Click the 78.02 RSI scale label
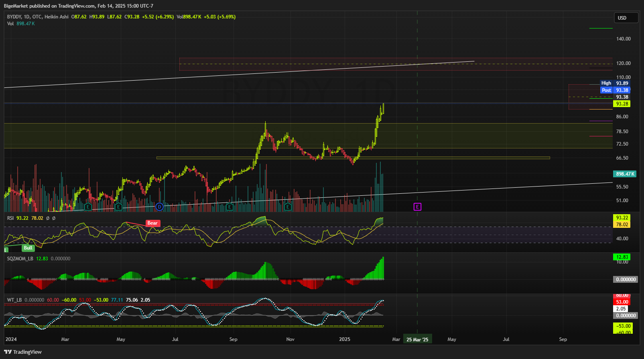This screenshot has width=644, height=359. [622, 225]
